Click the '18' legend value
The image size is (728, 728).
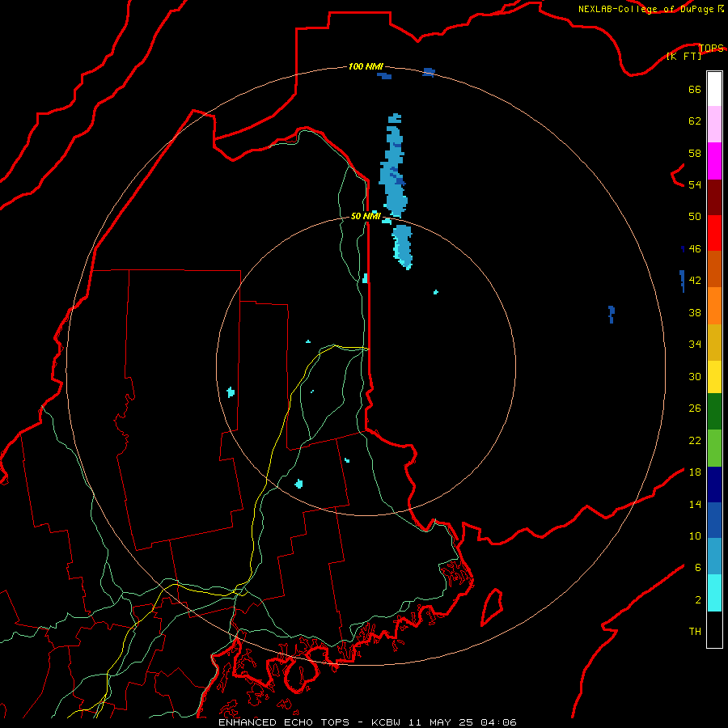click(x=695, y=472)
